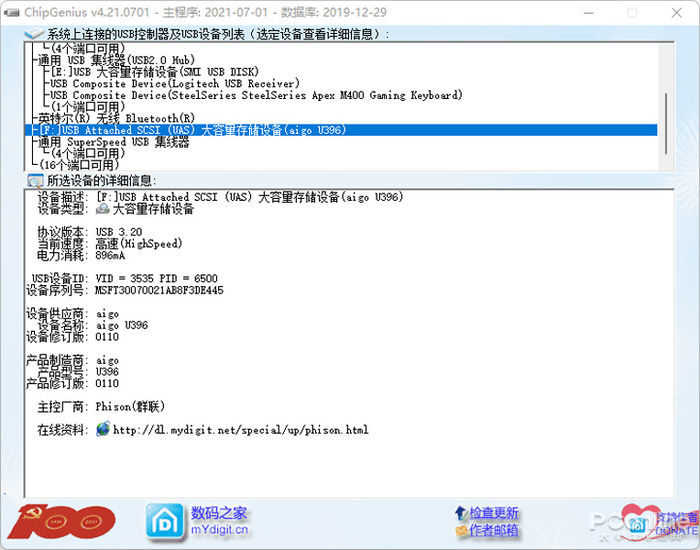
Task: Select the (1个端口可用) row
Action: click(x=88, y=107)
